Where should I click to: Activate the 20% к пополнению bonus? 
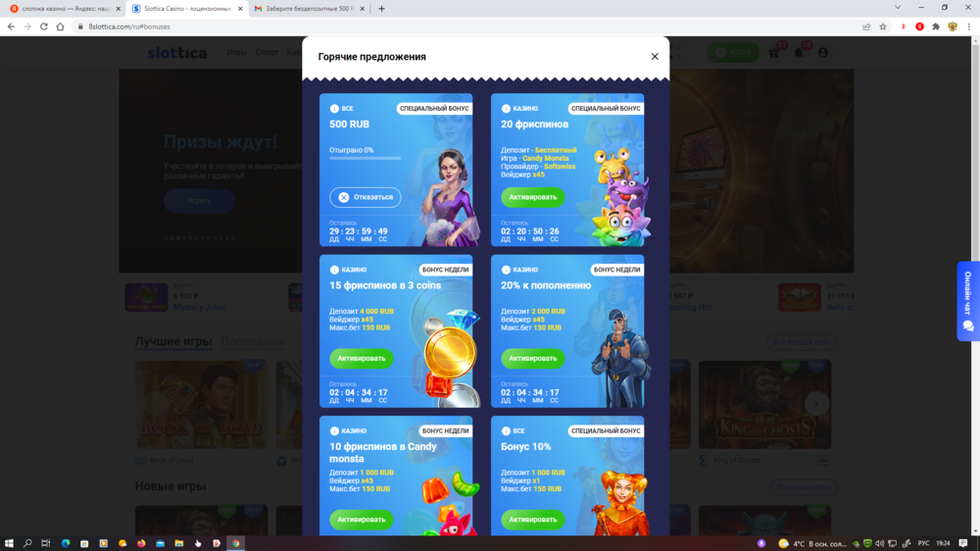[532, 358]
